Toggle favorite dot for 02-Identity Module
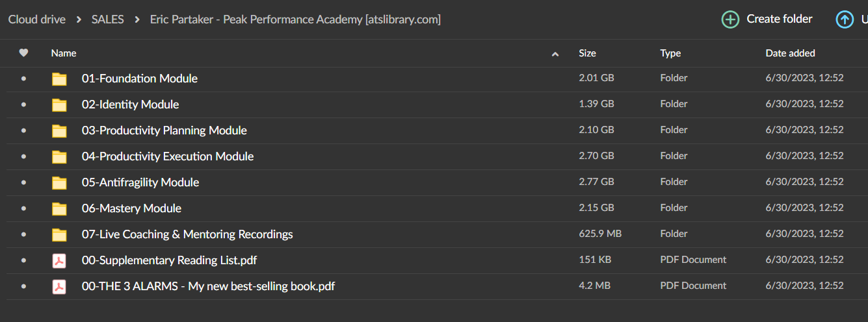 click(24, 105)
